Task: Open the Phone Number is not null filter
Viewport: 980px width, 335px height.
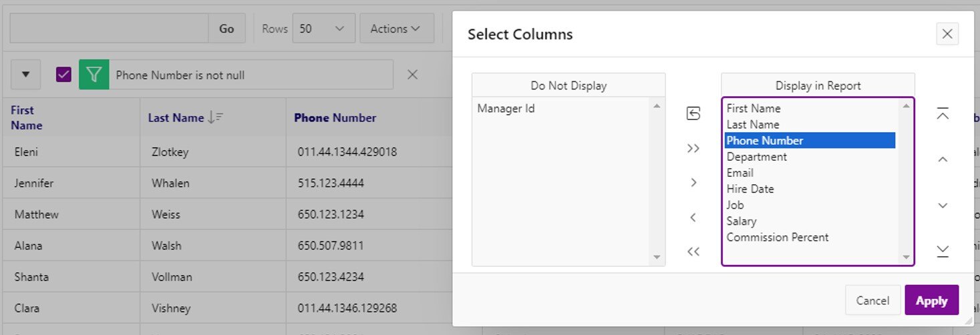Action: [180, 75]
